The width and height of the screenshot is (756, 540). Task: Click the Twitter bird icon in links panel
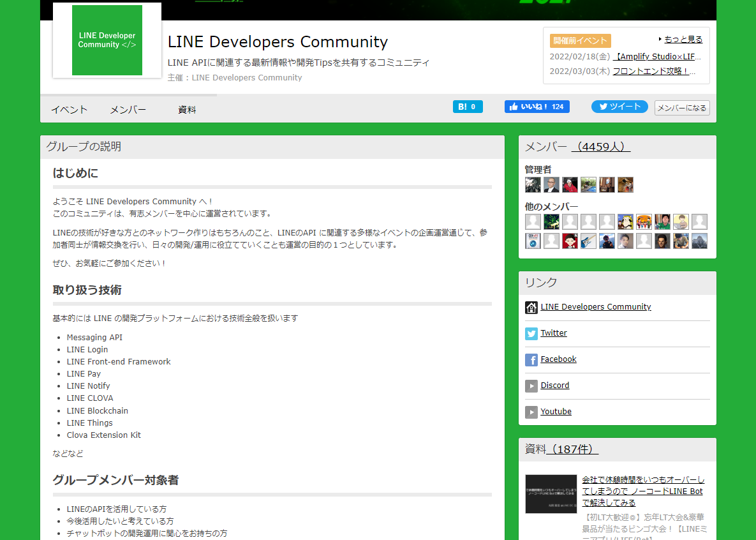[531, 333]
